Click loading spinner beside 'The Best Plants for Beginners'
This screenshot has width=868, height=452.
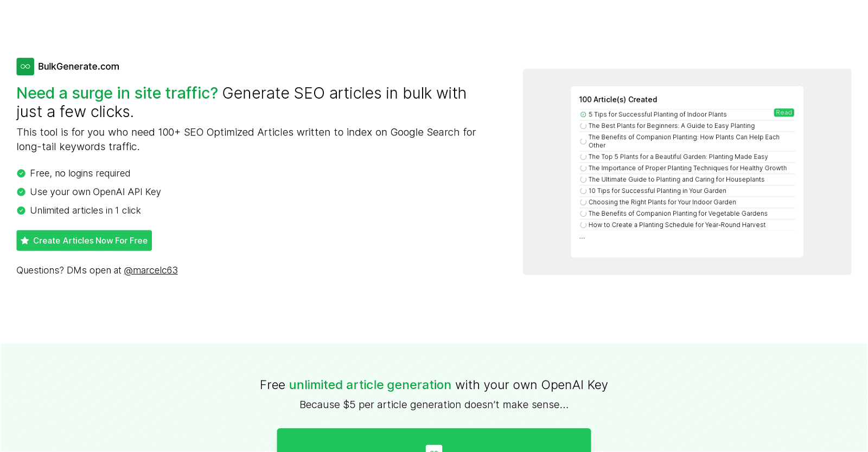[583, 126]
